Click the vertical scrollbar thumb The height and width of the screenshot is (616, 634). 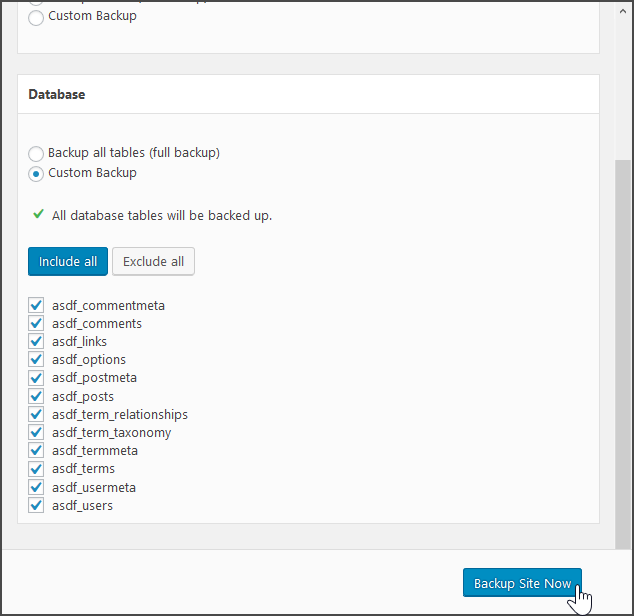623,350
